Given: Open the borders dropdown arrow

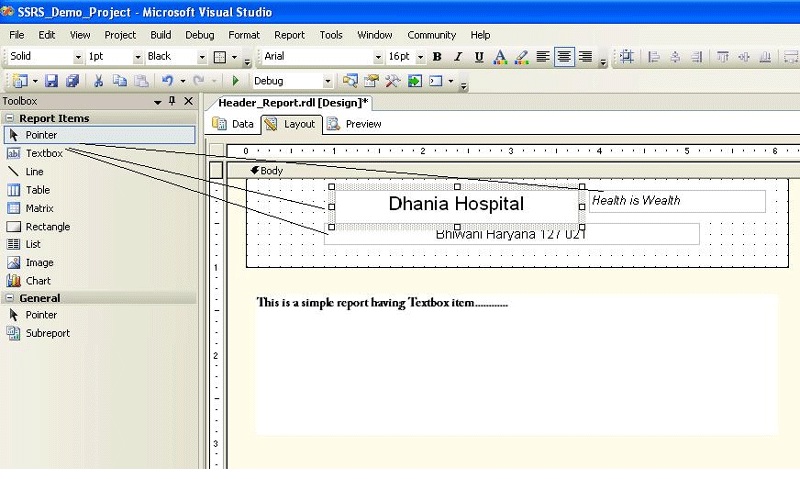Looking at the screenshot, I should pos(234,57).
